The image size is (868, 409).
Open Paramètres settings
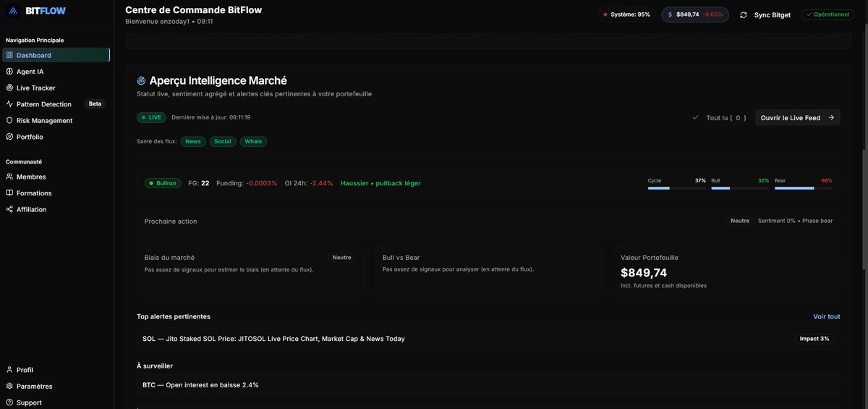click(x=56, y=386)
